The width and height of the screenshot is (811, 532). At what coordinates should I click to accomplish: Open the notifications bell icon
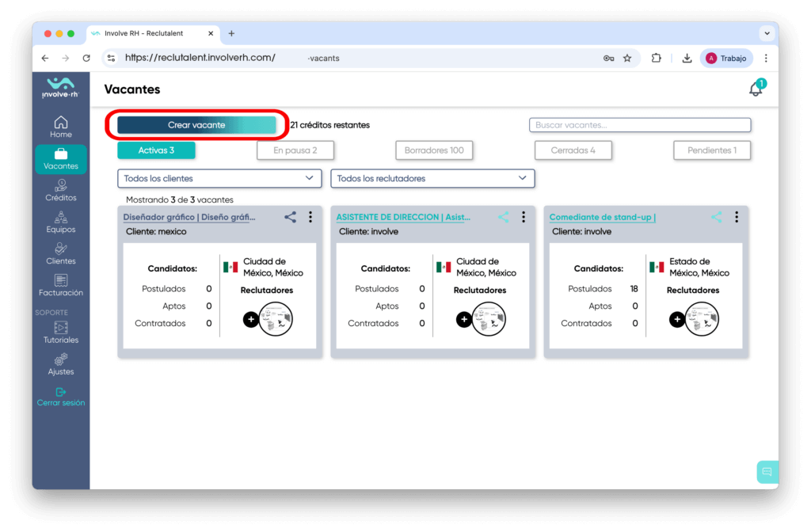tap(756, 89)
